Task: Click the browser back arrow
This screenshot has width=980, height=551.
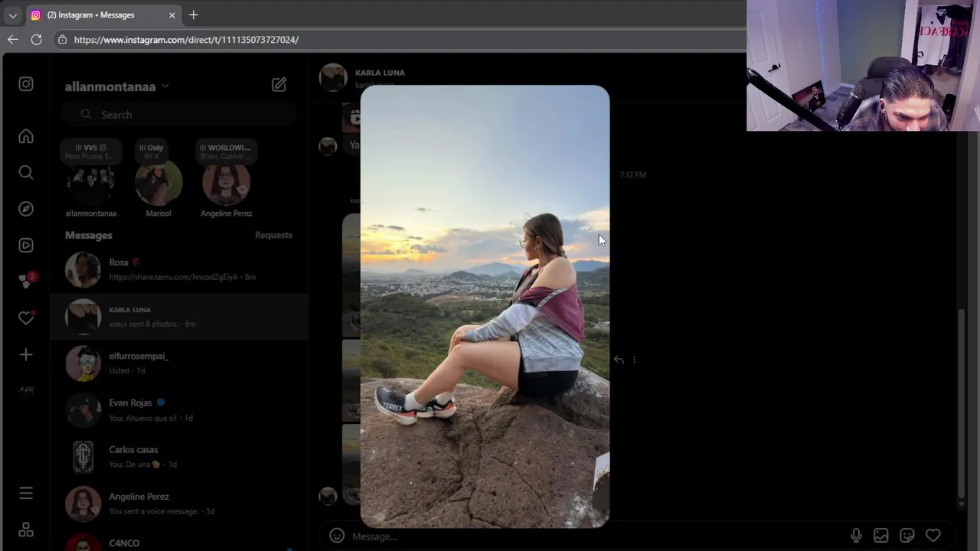Action: coord(13,39)
